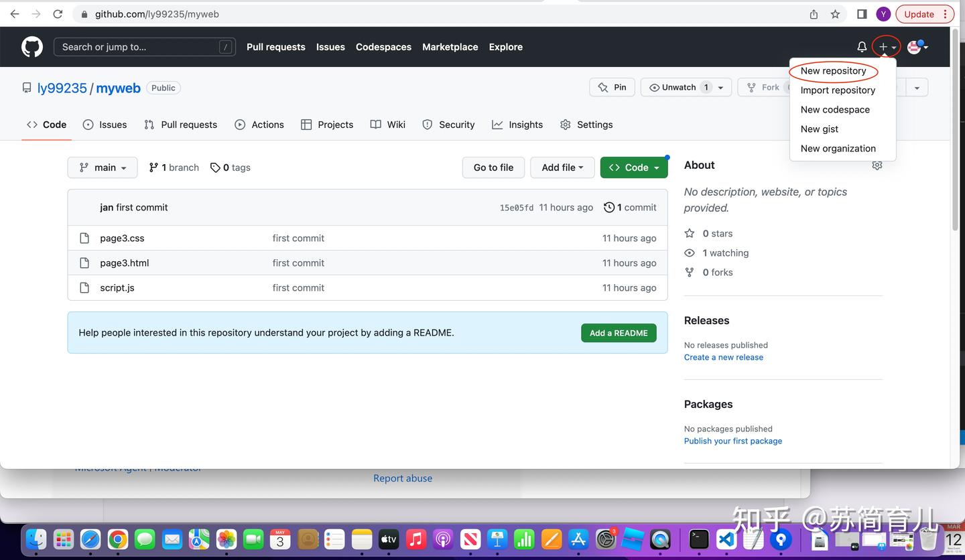Pin this repository using the pin icon

point(602,87)
